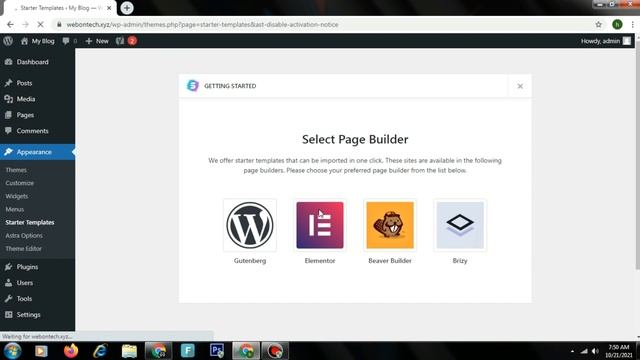Open the Menus submenu link
The width and height of the screenshot is (640, 360).
point(15,209)
